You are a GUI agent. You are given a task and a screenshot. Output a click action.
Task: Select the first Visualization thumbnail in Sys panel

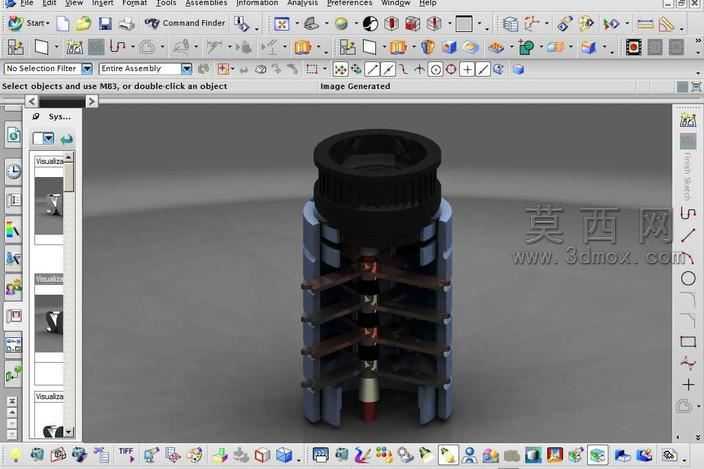49,206
